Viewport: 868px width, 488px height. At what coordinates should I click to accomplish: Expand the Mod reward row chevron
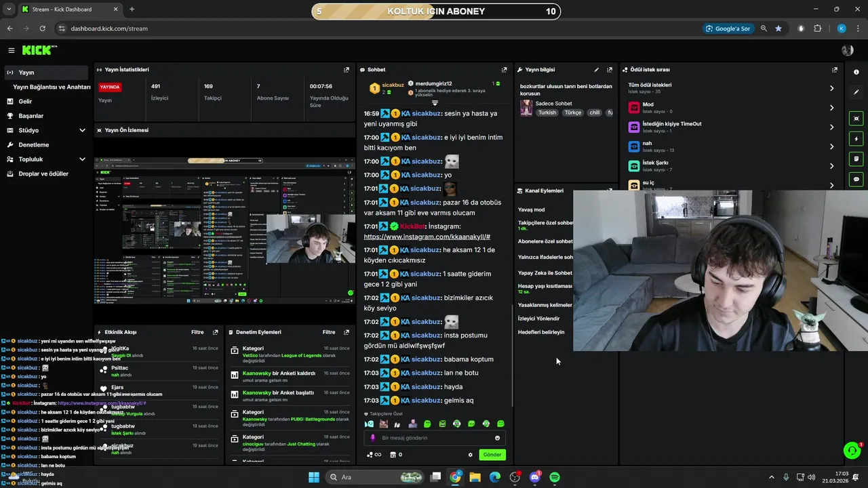(x=832, y=108)
